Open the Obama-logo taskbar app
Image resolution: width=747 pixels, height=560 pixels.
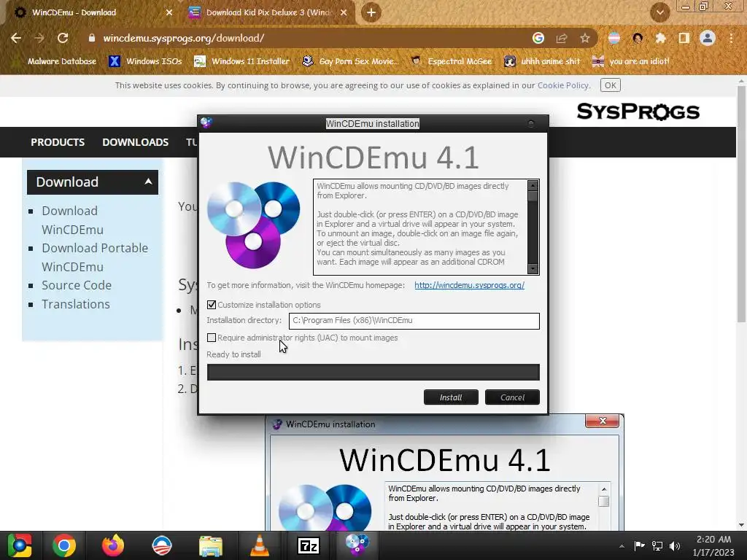tap(162, 545)
